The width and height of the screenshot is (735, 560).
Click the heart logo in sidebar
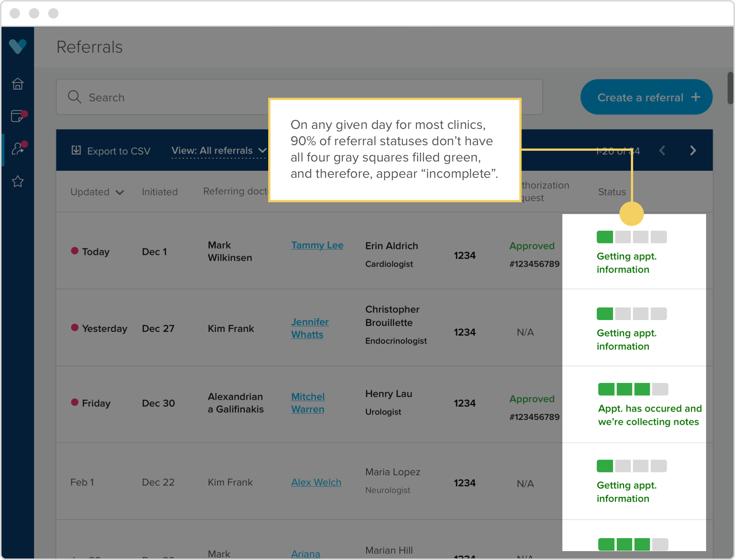[x=17, y=46]
